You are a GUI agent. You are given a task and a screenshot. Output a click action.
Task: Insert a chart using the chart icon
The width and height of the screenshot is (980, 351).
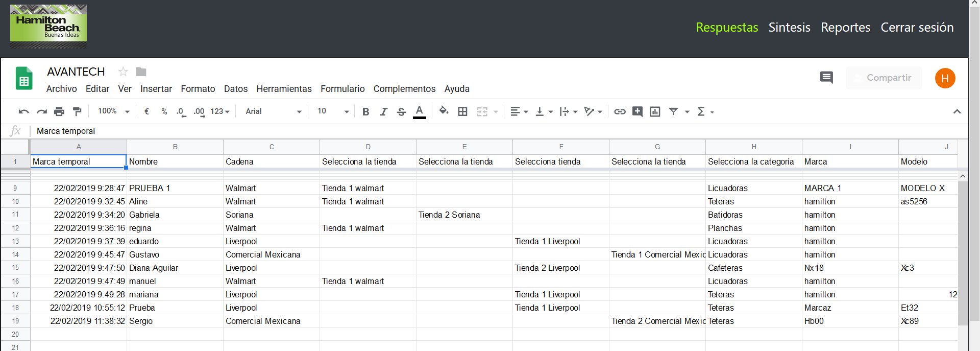pos(655,111)
